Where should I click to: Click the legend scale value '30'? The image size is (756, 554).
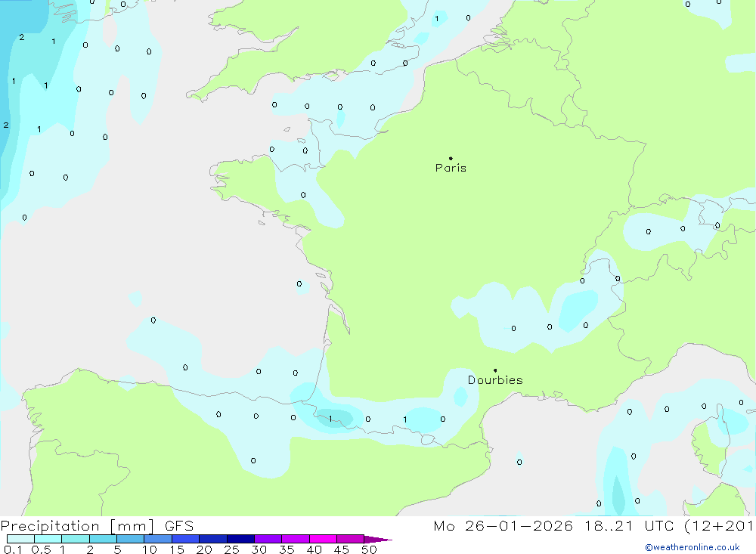(259, 549)
